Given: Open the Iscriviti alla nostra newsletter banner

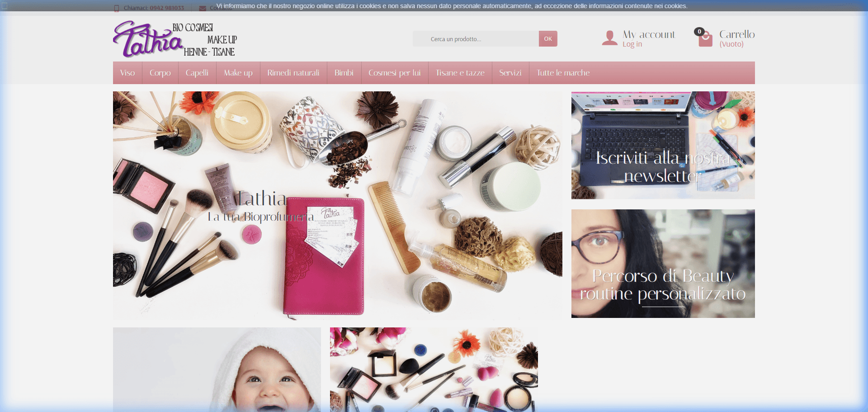Looking at the screenshot, I should point(663,145).
